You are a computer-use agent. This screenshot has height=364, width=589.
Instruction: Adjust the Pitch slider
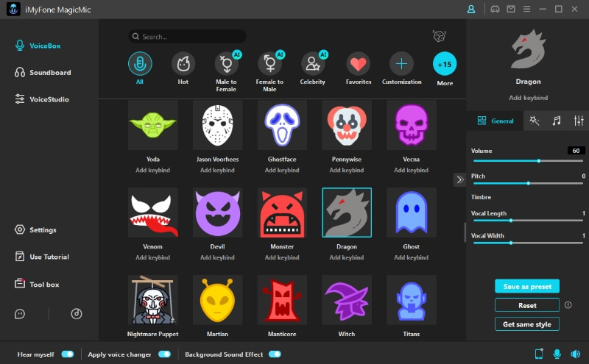(x=528, y=183)
